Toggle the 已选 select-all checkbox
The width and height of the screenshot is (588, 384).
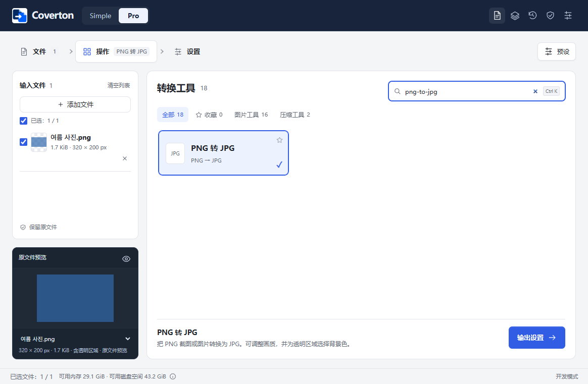tap(23, 121)
